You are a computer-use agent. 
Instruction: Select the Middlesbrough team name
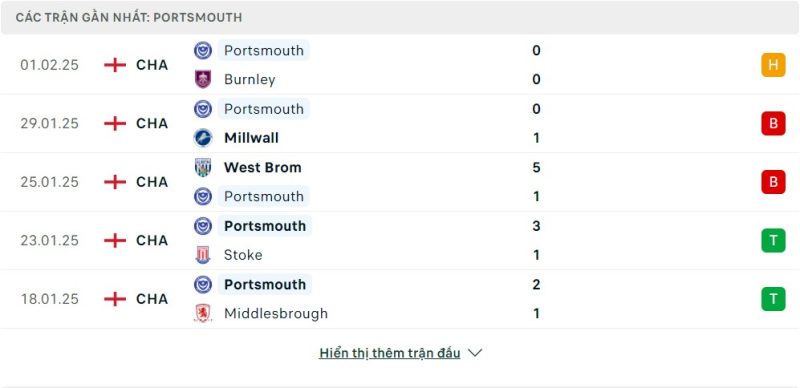pyautogui.click(x=276, y=313)
